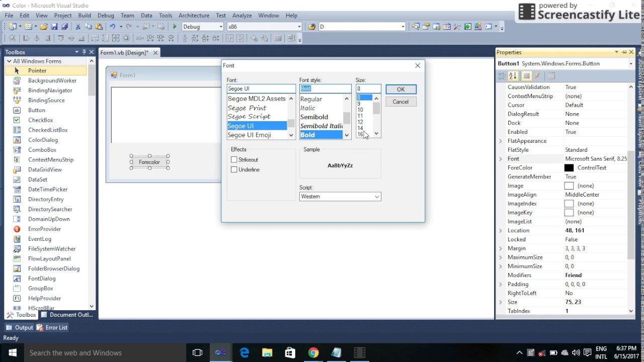Select Semibold in the font style list
Image resolution: width=644 pixels, height=362 pixels.
click(x=314, y=117)
